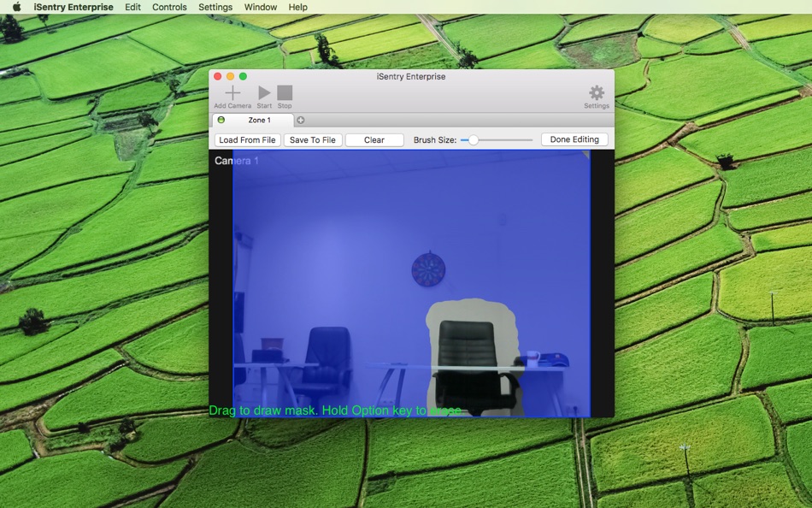Open the Settings gear in toolbar
The height and width of the screenshot is (508, 812).
click(x=597, y=92)
